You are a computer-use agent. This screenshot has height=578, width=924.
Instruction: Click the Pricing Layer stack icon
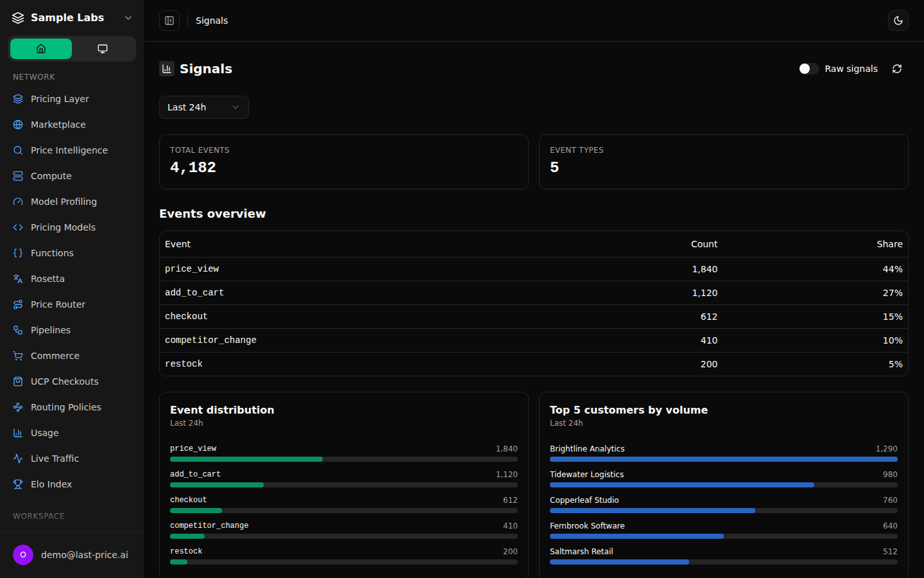(18, 99)
